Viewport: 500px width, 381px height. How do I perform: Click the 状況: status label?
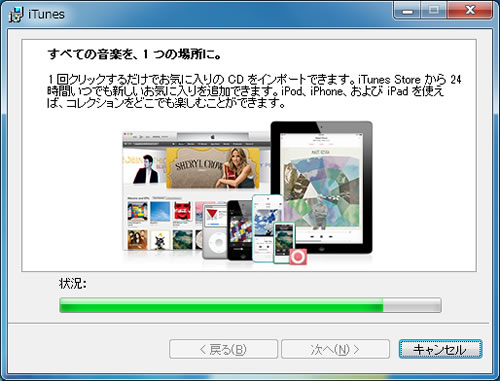point(73,283)
